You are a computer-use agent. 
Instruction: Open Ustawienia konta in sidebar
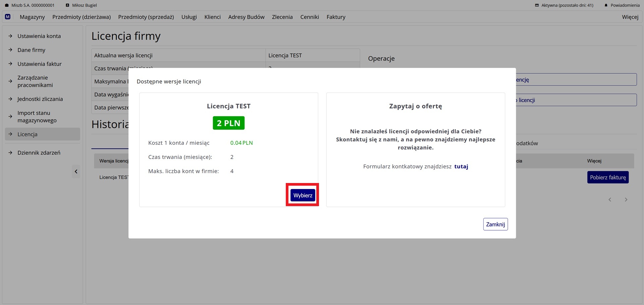[39, 36]
